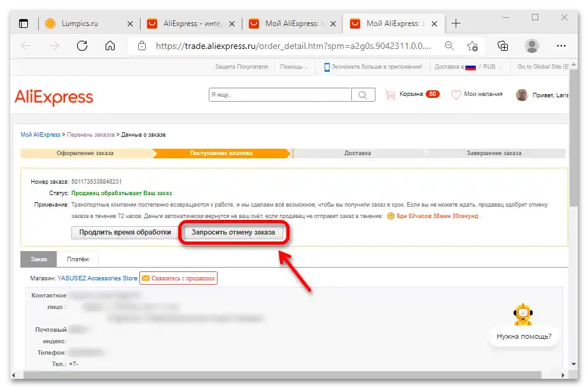The height and width of the screenshot is (389, 588).
Task: Click the scroll right arrow
Action: point(563,375)
